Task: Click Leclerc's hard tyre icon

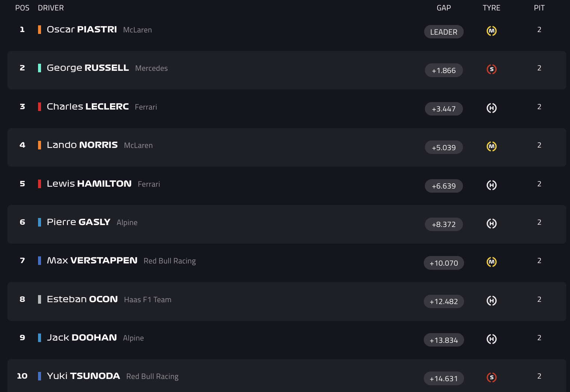Action: point(492,108)
